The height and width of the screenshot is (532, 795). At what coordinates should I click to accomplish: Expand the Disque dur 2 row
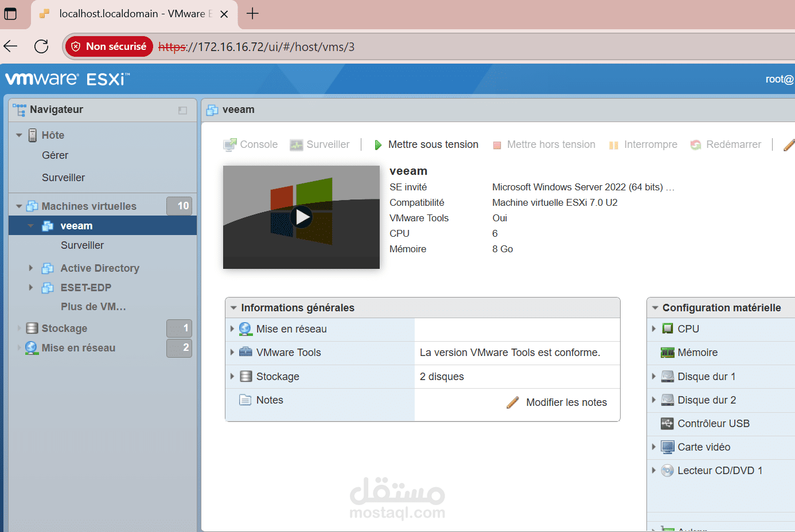654,400
